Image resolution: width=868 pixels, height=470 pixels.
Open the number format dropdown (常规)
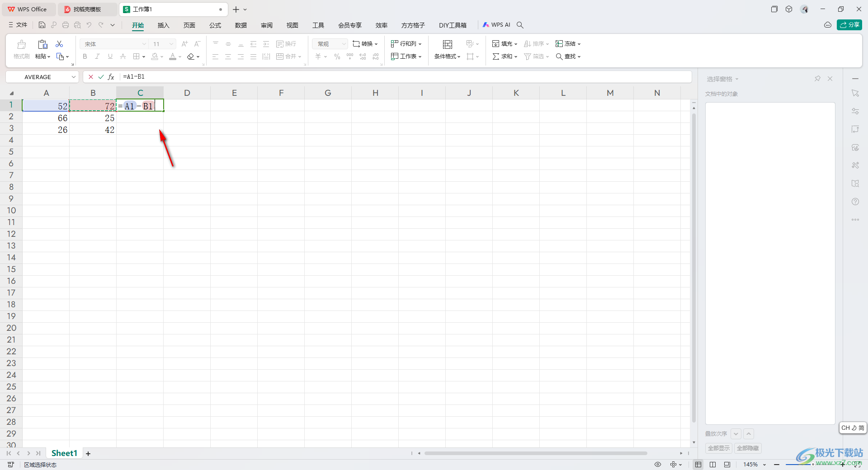pos(344,44)
